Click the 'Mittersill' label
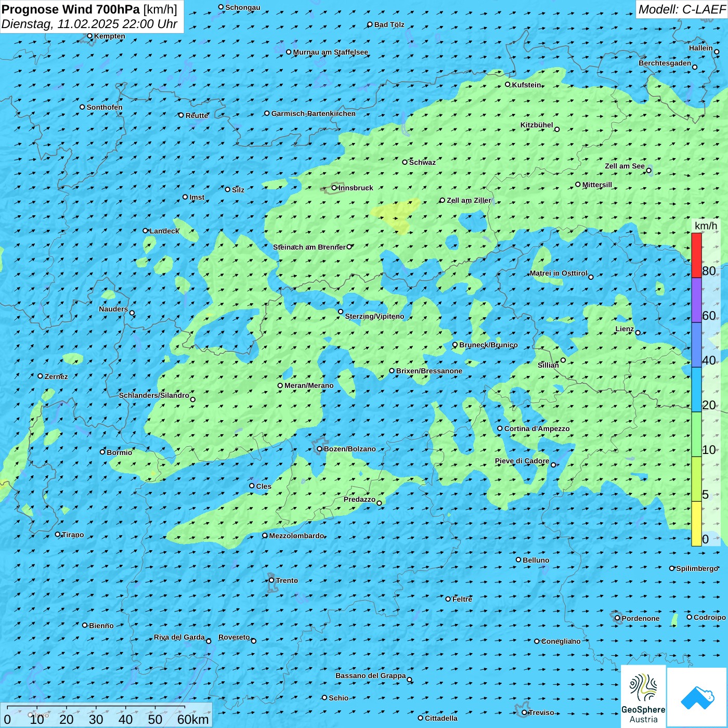This screenshot has width=728, height=728. click(597, 185)
